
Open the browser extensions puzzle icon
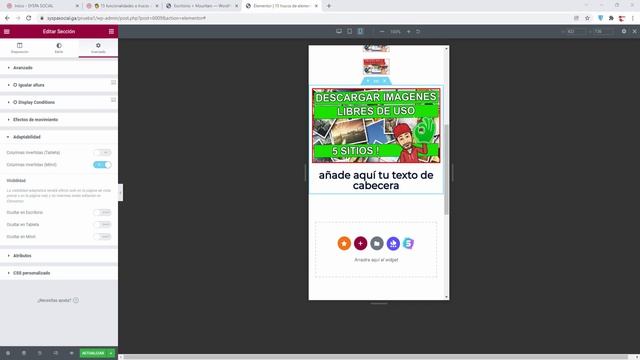(611, 18)
